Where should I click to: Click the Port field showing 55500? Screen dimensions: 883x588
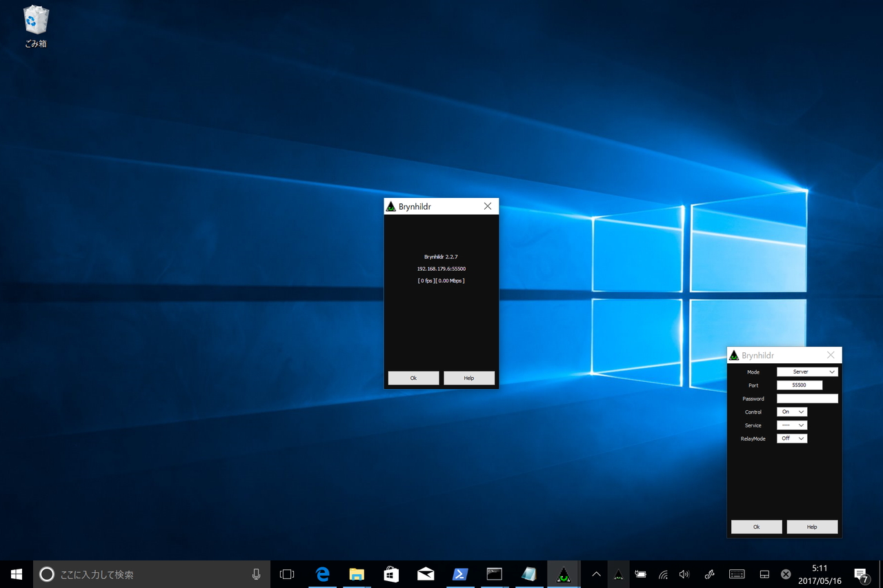click(x=800, y=385)
